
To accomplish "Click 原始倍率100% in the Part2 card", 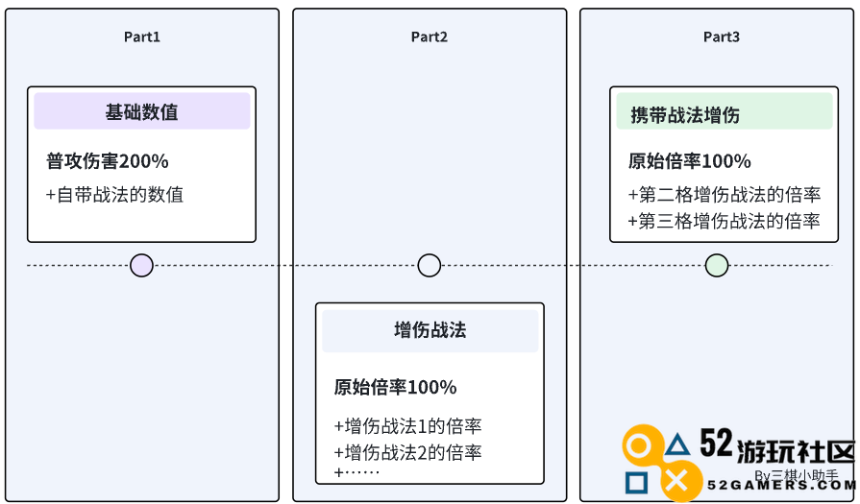I will [x=396, y=387].
